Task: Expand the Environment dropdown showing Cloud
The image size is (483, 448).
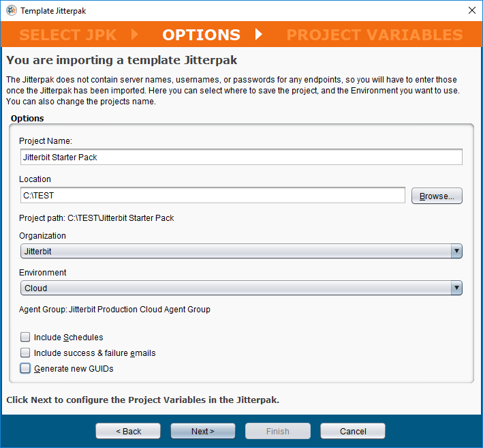Action: 241,288
